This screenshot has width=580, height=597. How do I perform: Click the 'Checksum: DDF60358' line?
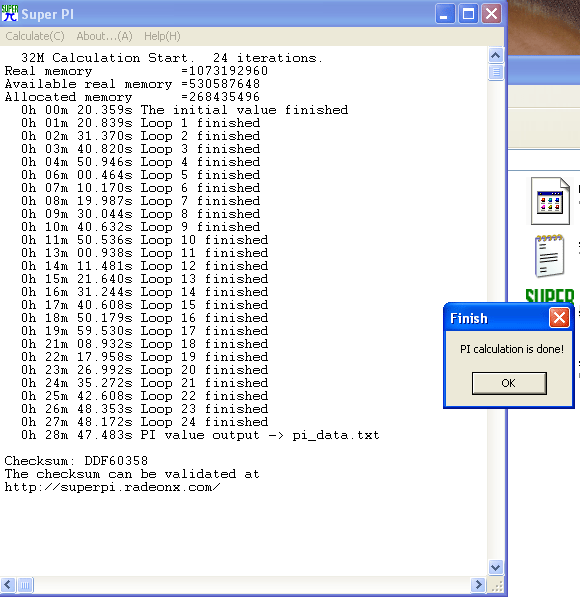(76, 461)
